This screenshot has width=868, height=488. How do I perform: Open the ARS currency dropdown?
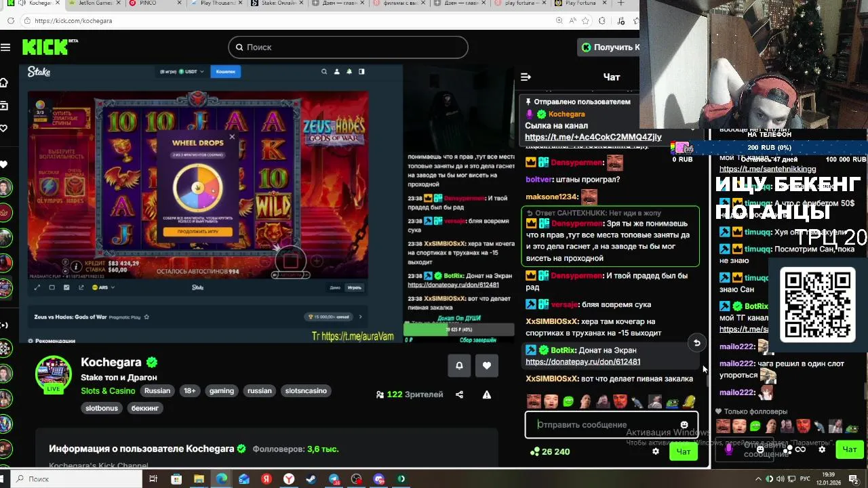click(104, 287)
